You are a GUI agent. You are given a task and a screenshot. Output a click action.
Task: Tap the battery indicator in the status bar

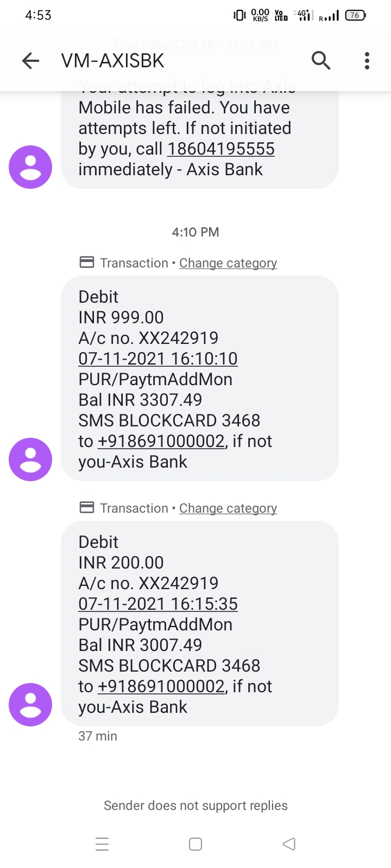point(355,15)
